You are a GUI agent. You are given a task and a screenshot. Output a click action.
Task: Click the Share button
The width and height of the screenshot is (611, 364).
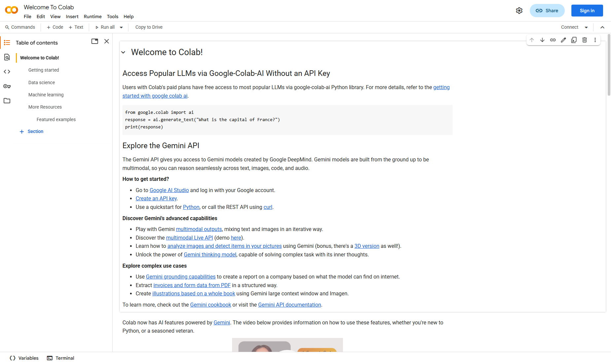(547, 11)
